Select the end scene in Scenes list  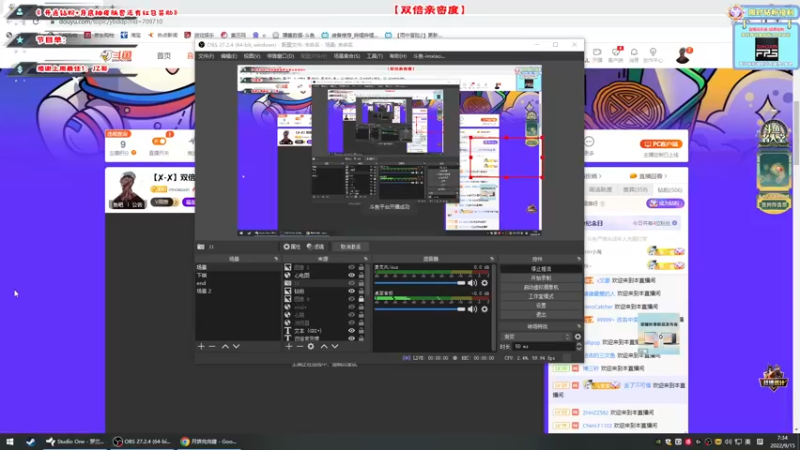pyautogui.click(x=237, y=283)
